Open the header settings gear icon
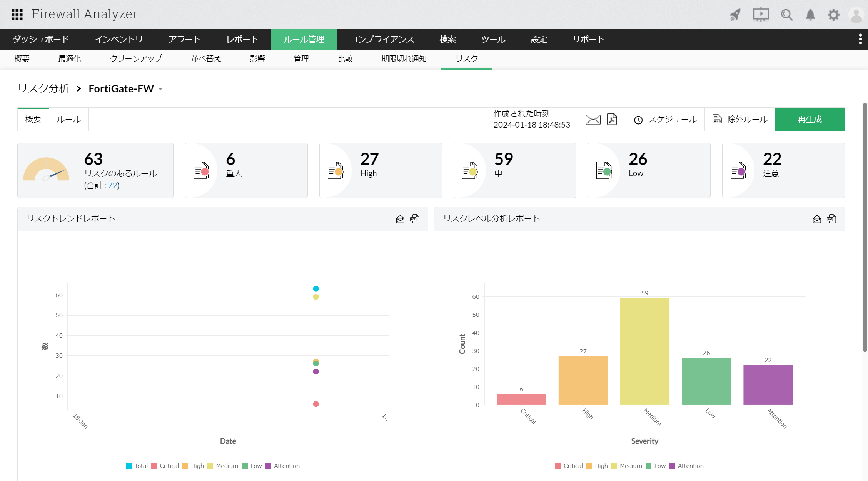The height and width of the screenshot is (481, 868). click(833, 15)
